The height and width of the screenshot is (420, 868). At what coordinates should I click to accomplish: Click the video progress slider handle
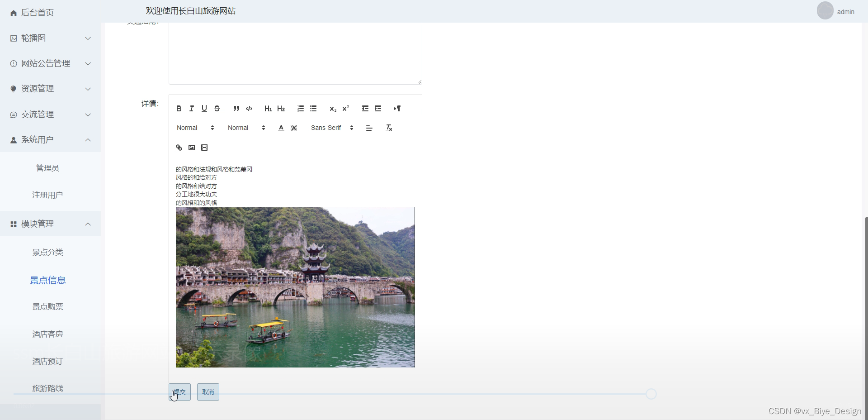click(x=651, y=394)
